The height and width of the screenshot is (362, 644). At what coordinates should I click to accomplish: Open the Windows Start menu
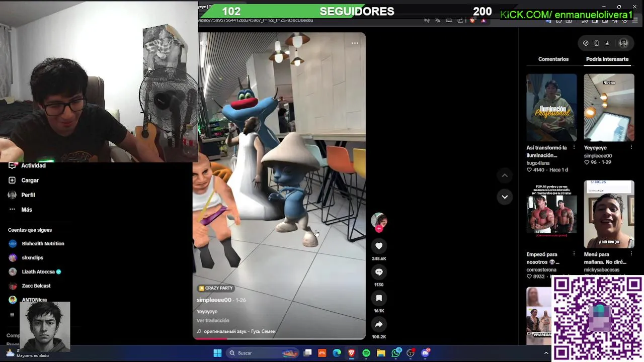(217, 353)
